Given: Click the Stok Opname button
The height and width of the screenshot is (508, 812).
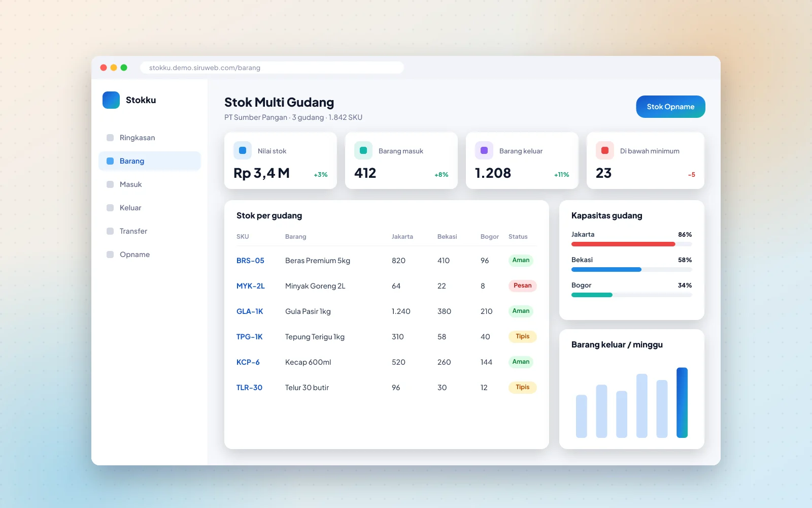Looking at the screenshot, I should click(670, 107).
